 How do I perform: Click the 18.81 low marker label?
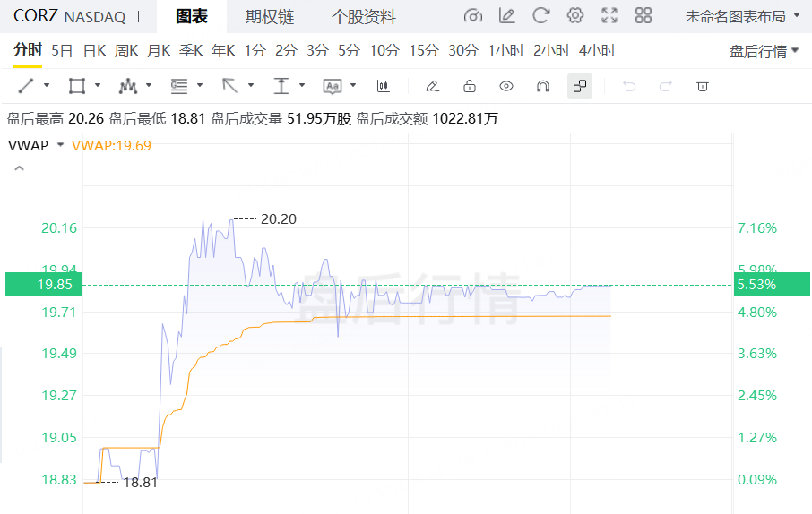141,483
